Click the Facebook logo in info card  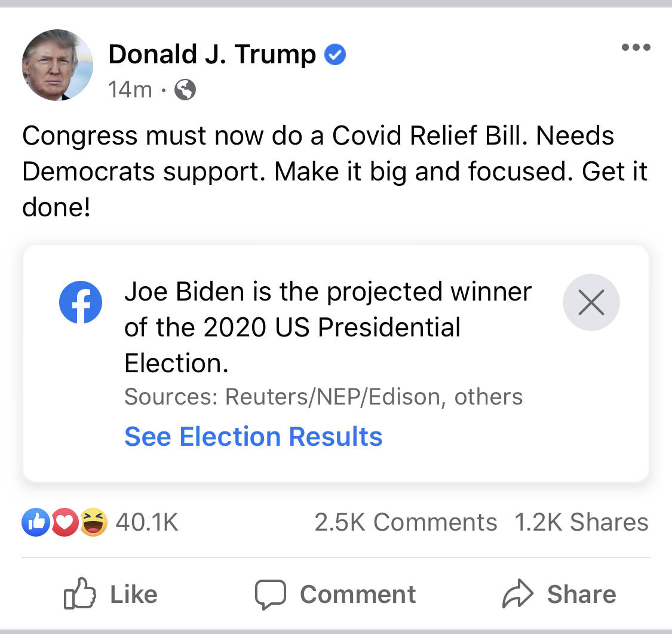81,302
